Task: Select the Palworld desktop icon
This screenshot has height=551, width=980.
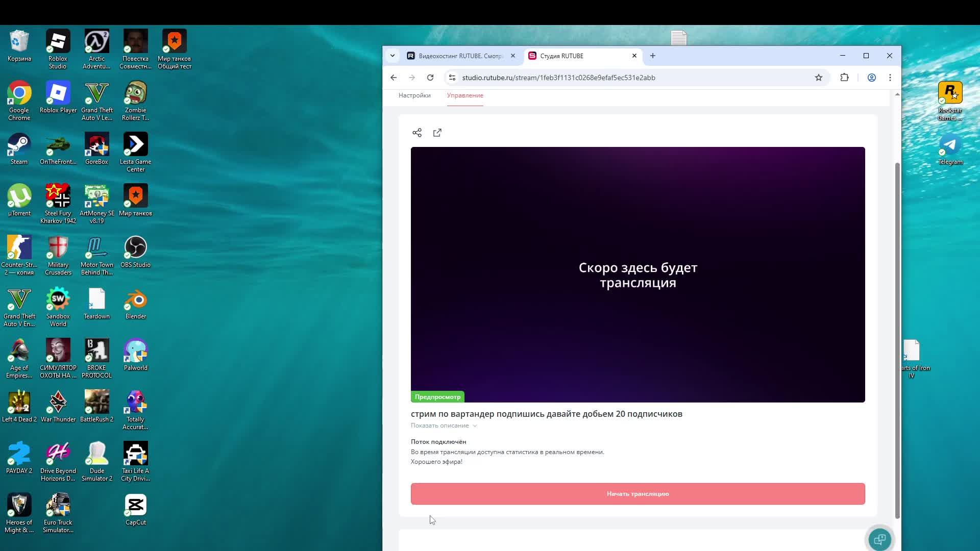Action: (135, 356)
